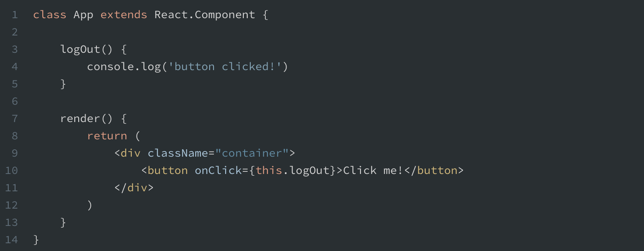644x251 pixels.
Task: Click the App class name
Action: point(83,16)
